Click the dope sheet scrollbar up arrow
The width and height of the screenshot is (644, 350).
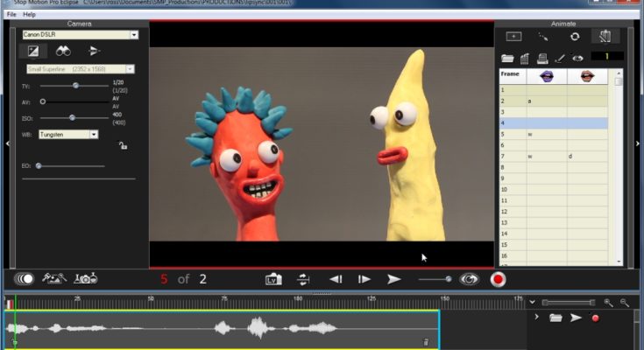tap(619, 73)
